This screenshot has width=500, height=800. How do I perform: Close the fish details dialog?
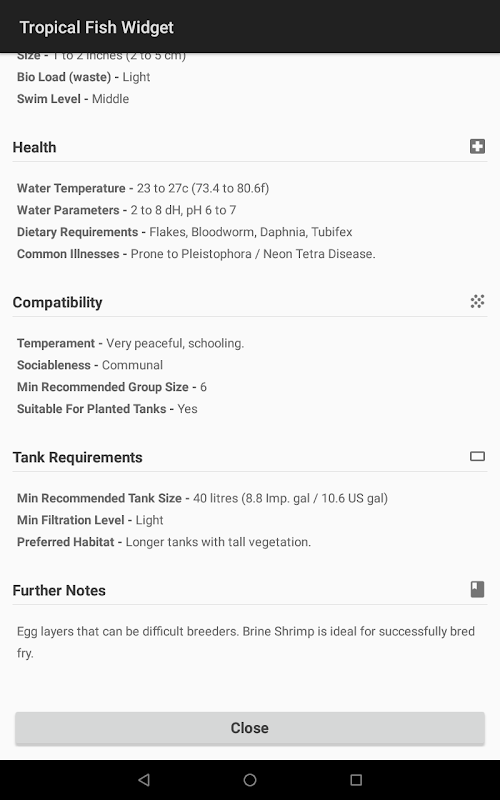249,728
